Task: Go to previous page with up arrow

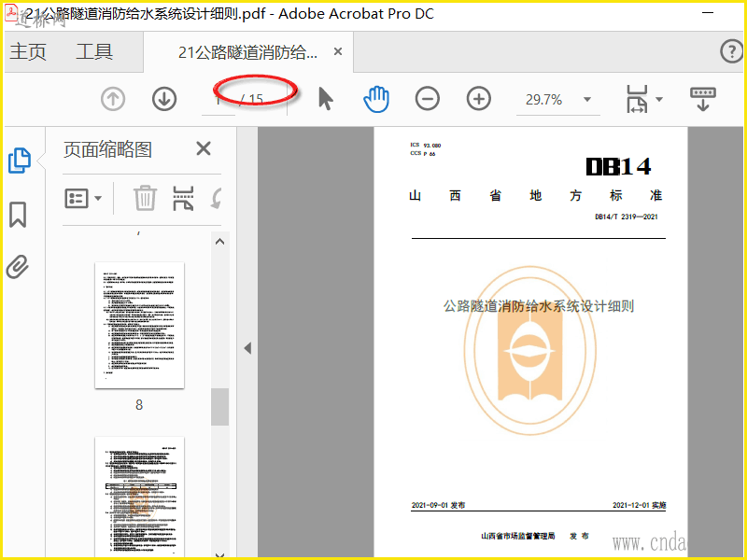Action: point(113,99)
